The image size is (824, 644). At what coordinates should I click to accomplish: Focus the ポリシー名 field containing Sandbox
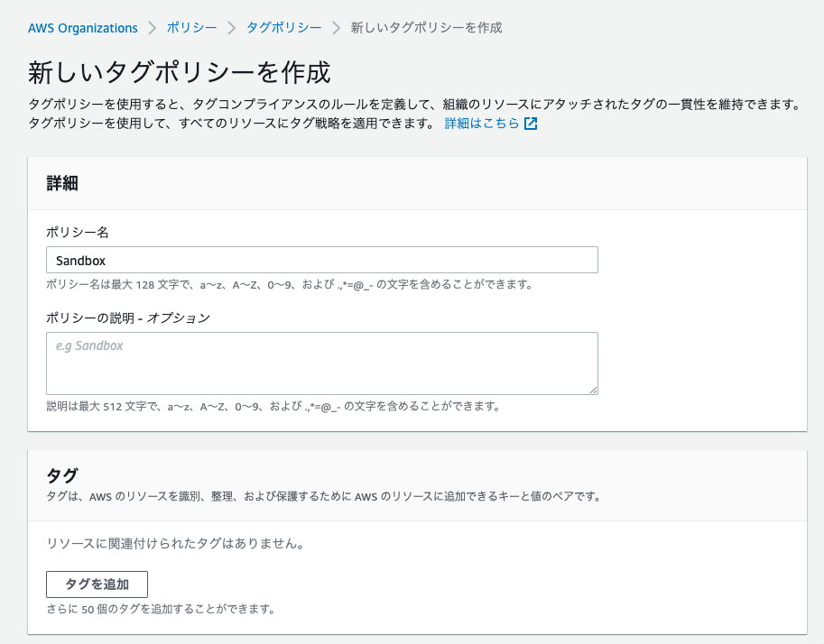click(x=321, y=260)
